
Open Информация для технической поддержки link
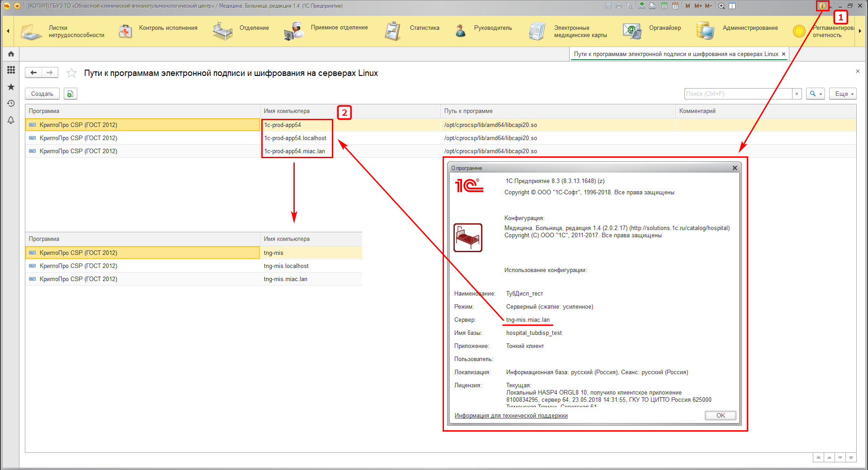511,416
